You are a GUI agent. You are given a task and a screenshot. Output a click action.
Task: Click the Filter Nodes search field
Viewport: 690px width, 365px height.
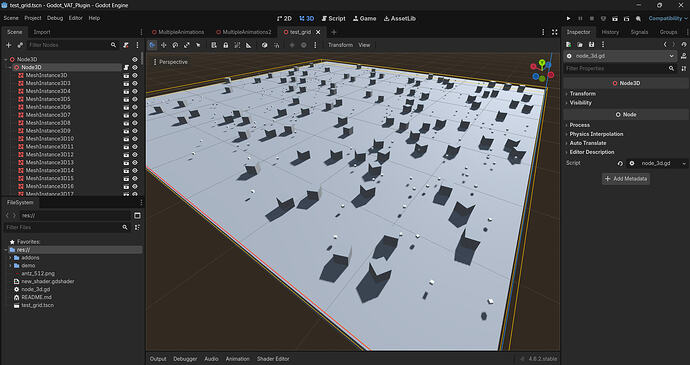[73, 45]
